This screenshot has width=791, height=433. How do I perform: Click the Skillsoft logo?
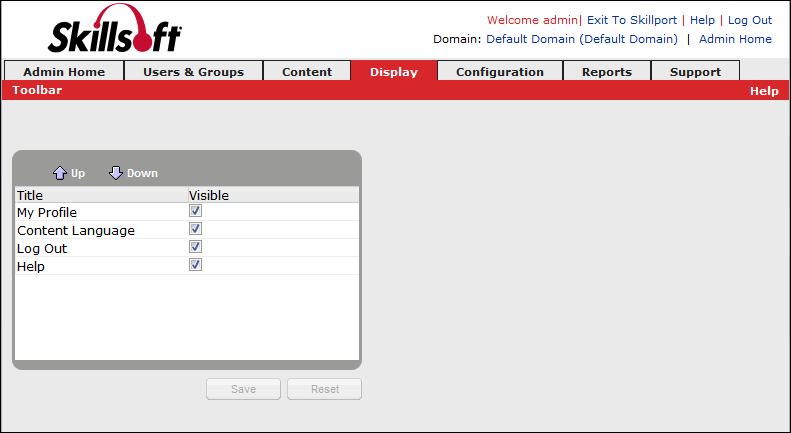(115, 29)
